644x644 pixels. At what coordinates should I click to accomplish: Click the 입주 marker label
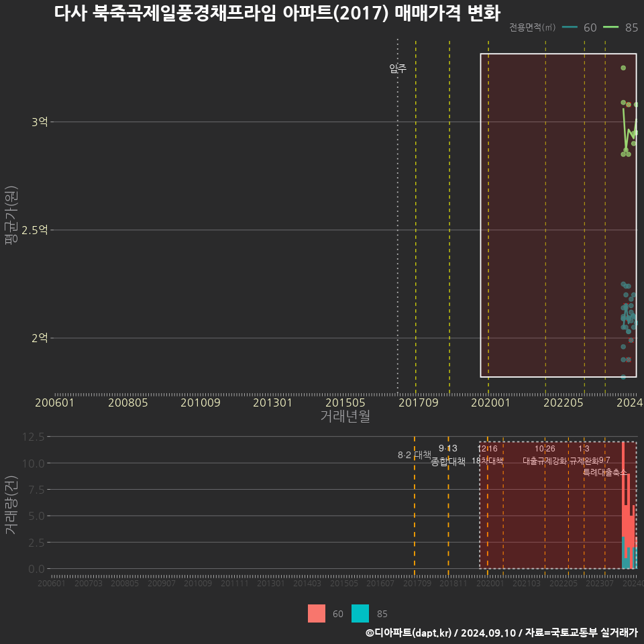(398, 68)
